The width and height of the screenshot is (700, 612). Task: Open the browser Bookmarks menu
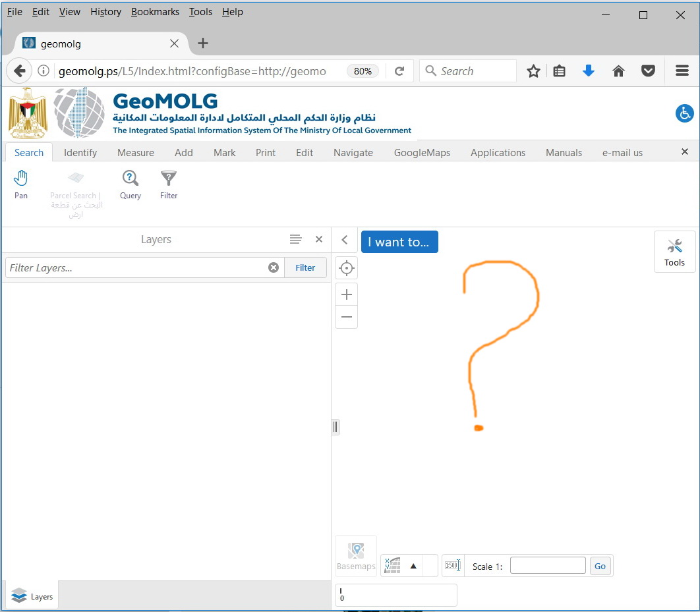point(155,12)
